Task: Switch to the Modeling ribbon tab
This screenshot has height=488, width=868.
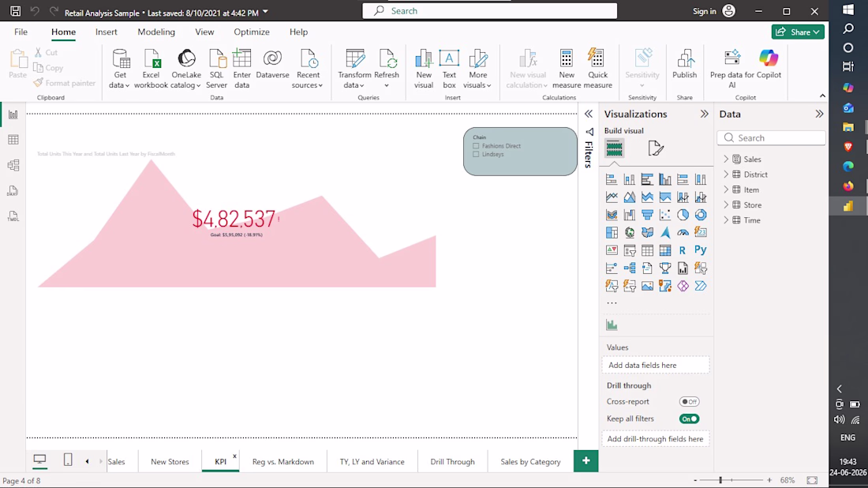Action: (156, 32)
